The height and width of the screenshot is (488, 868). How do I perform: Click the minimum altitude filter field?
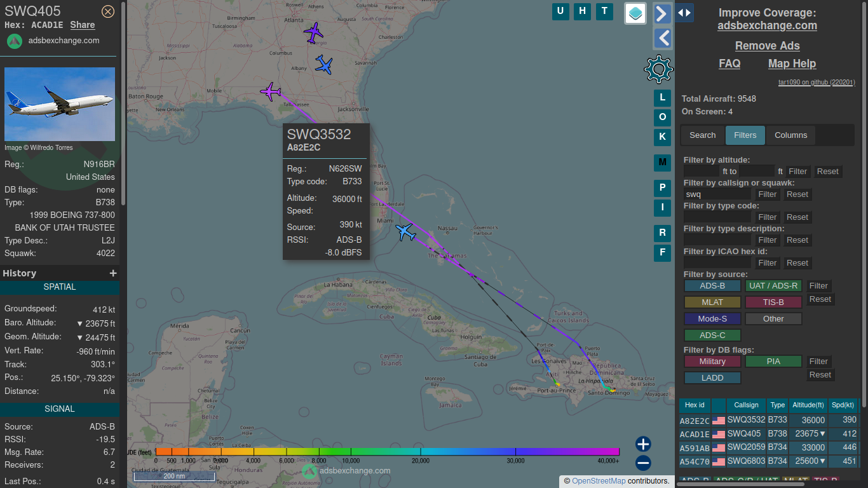702,172
